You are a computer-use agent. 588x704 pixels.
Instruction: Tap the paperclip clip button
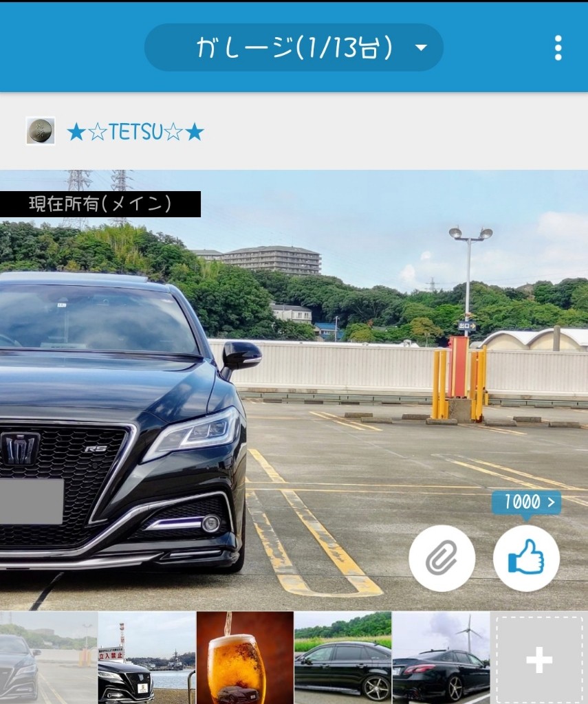442,558
